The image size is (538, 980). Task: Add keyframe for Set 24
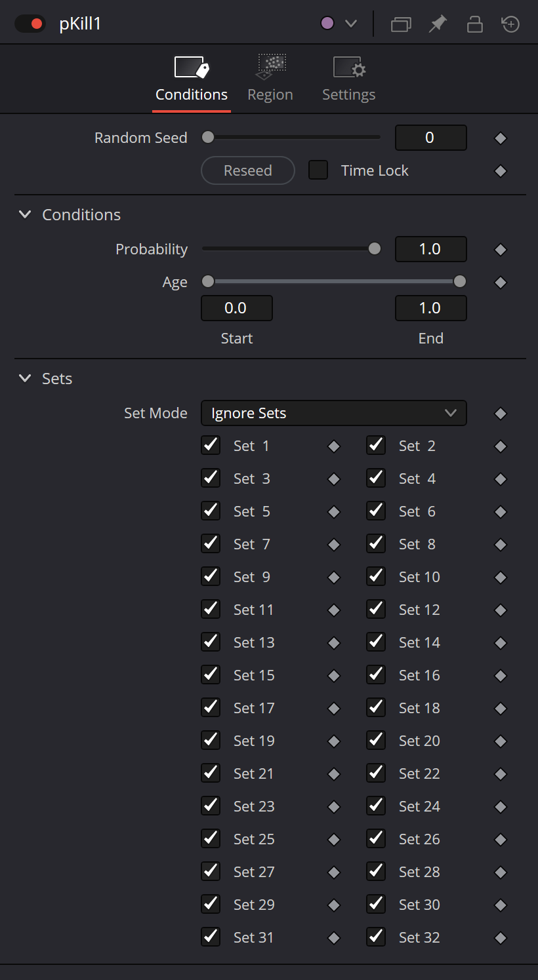501,807
